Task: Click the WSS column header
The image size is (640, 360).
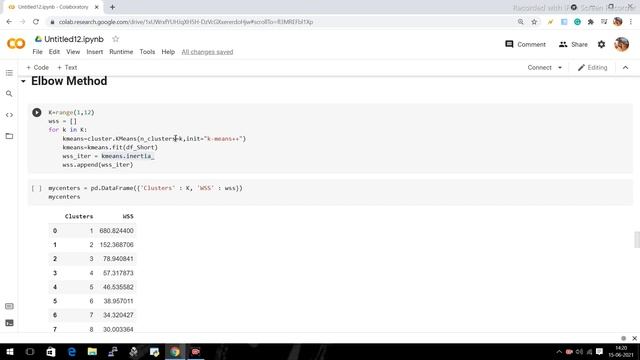Action: pos(128,216)
